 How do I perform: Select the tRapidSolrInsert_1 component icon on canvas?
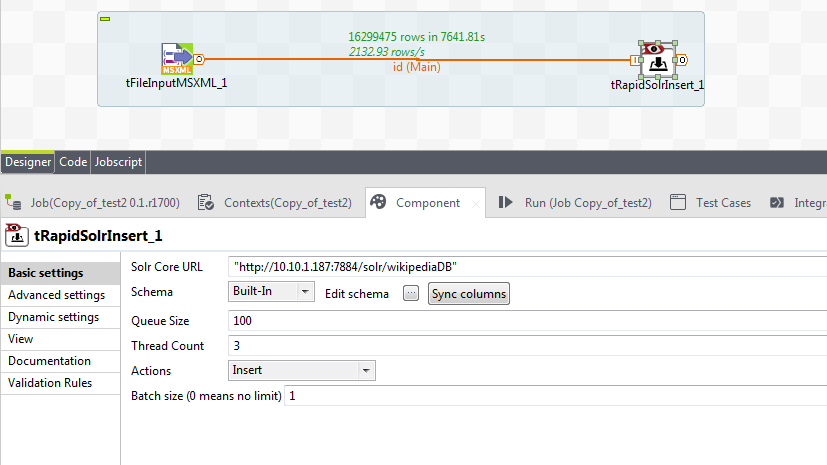(658, 60)
